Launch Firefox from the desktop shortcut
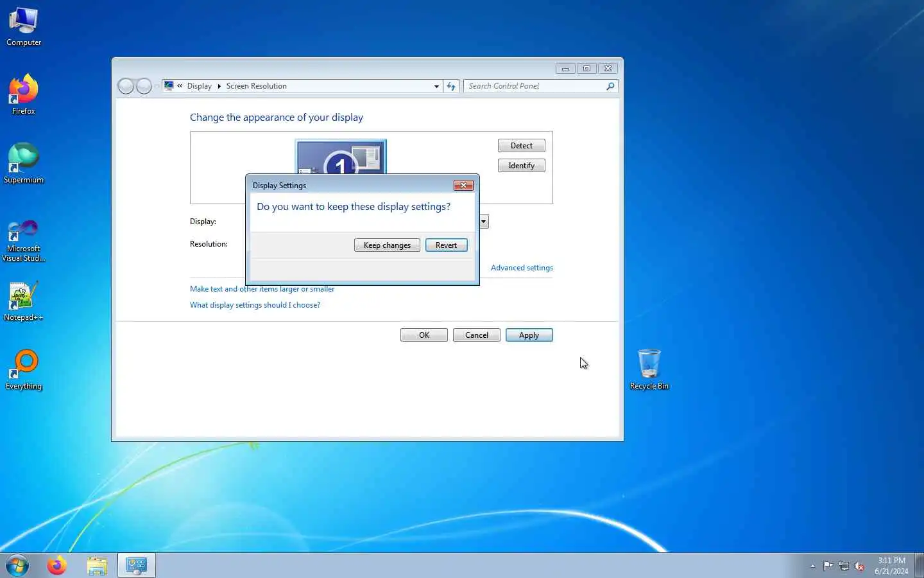Screen dimensions: 924x578 (24, 95)
